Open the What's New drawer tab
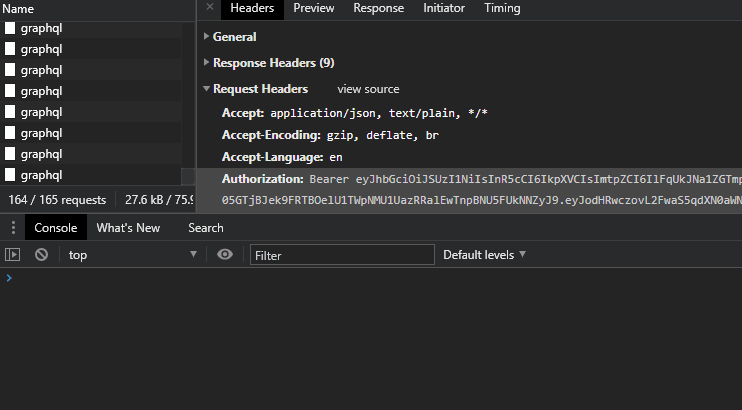The image size is (742, 410). coord(128,228)
